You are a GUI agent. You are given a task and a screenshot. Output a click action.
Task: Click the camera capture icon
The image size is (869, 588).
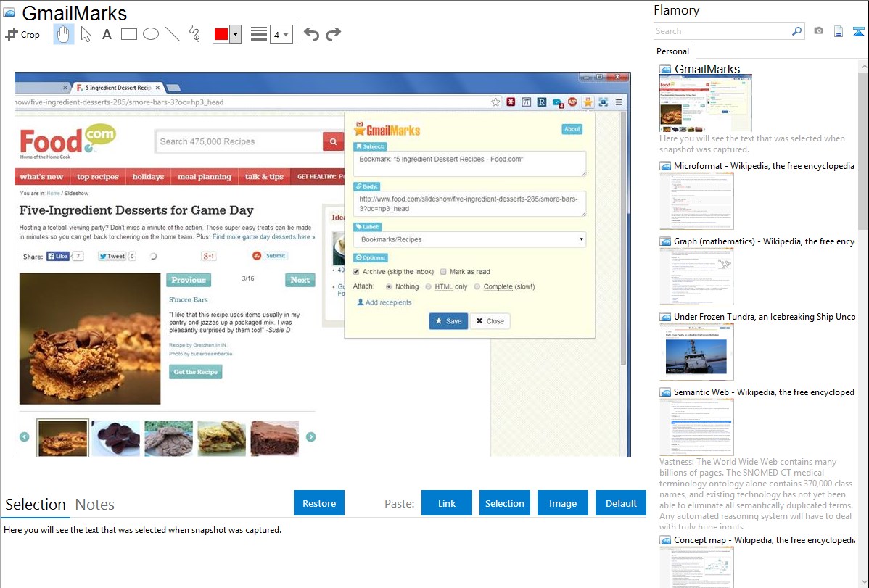click(x=818, y=31)
